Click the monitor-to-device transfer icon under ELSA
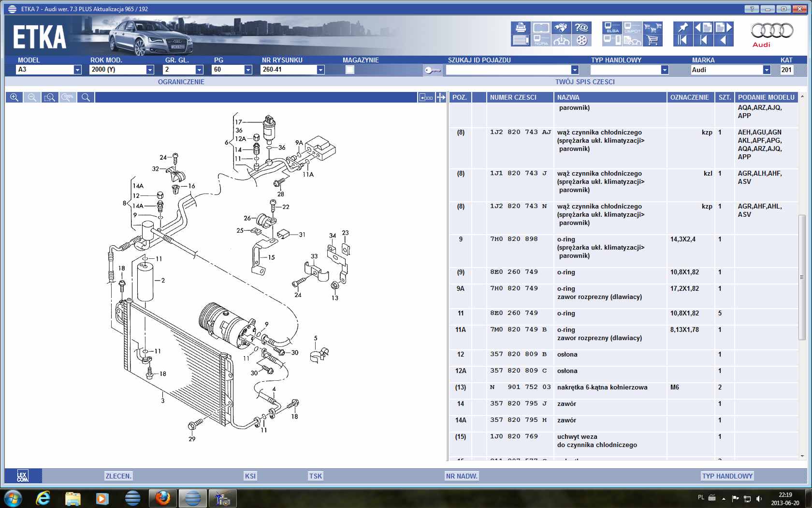The width and height of the screenshot is (812, 508). click(x=612, y=40)
